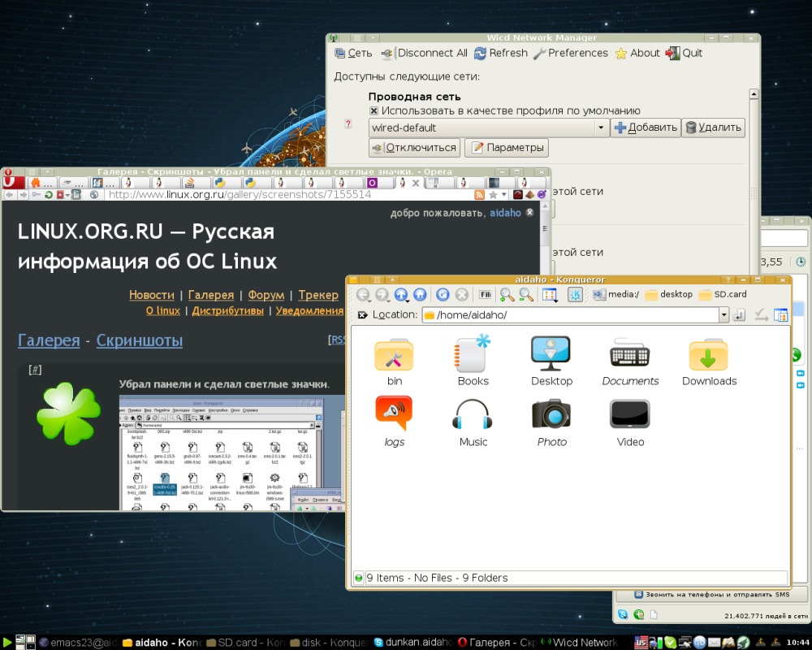Open the Дистрибутивы link
The image size is (812, 650).
pos(227,310)
